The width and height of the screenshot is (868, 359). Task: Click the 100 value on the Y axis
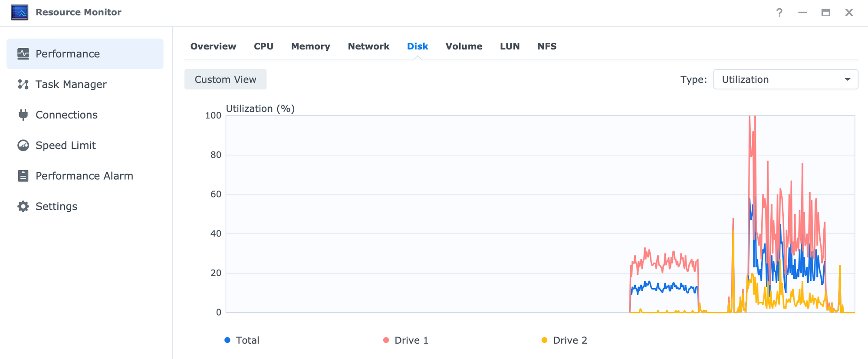pyautogui.click(x=213, y=115)
